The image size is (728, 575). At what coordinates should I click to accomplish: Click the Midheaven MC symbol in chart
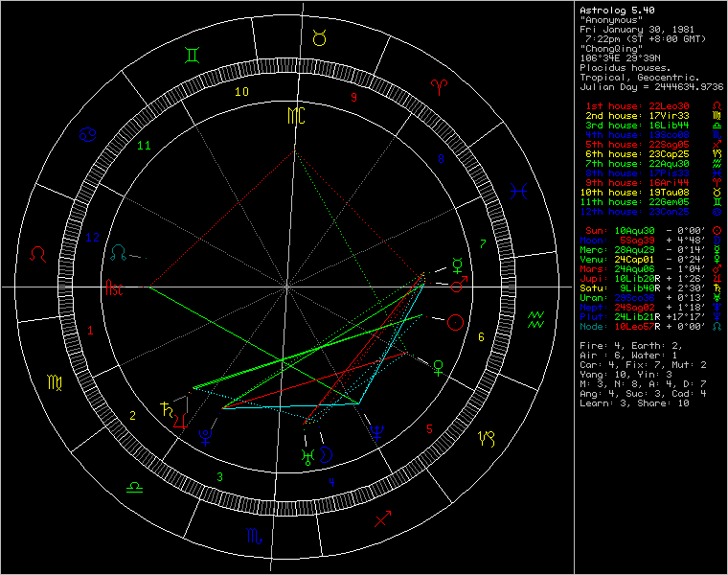[298, 116]
